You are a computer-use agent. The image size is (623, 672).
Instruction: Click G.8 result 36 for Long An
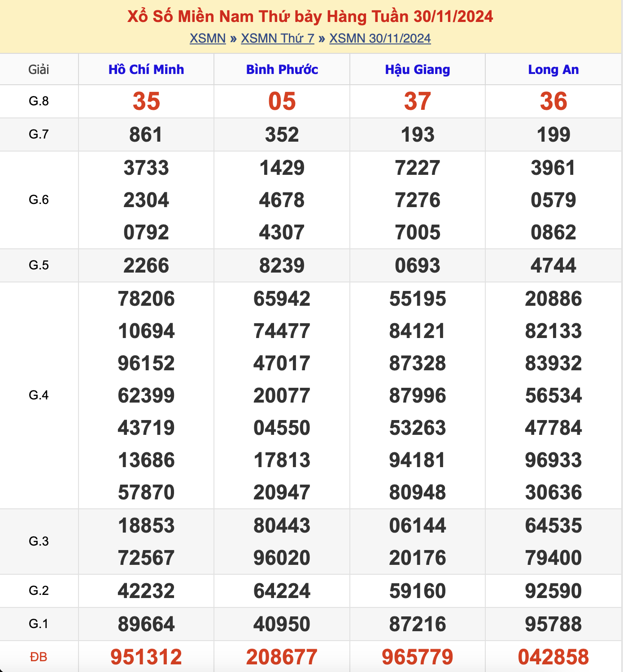pos(553,101)
